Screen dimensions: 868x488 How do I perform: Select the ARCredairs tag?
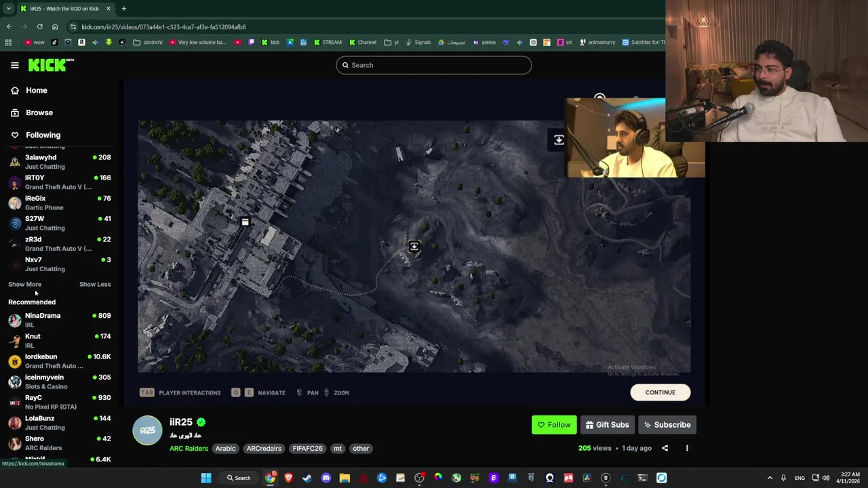tap(264, 448)
